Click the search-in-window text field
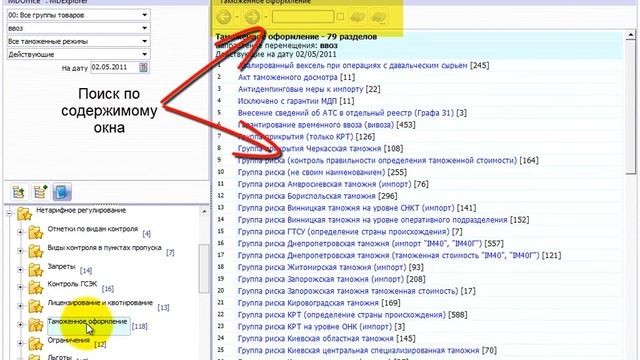This screenshot has height=360, width=640. (x=303, y=17)
